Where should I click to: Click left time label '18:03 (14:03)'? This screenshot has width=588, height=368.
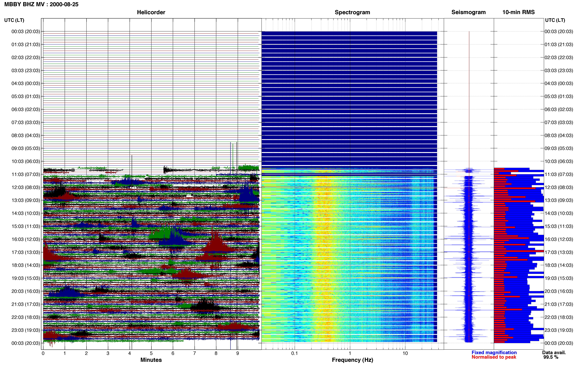[26, 265]
